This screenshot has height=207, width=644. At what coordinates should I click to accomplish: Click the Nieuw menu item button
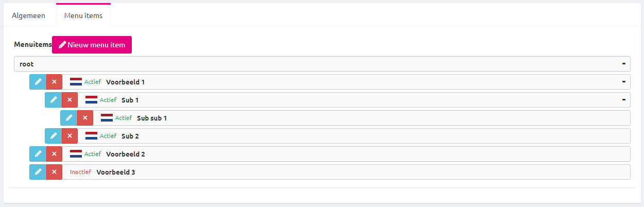tap(92, 45)
